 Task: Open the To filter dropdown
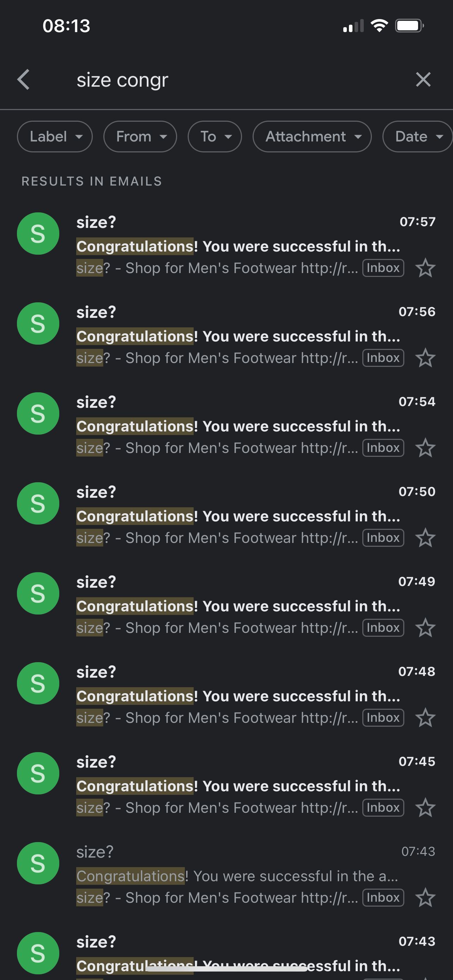[x=215, y=137]
